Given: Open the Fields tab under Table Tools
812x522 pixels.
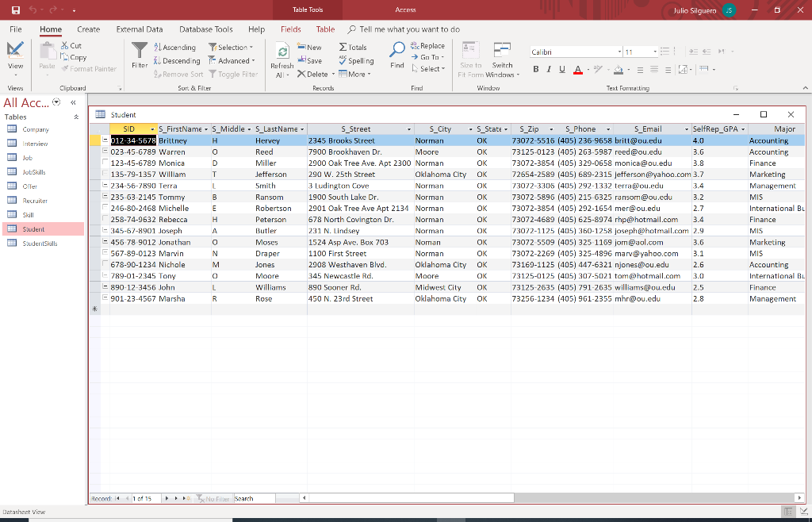Looking at the screenshot, I should tap(290, 28).
